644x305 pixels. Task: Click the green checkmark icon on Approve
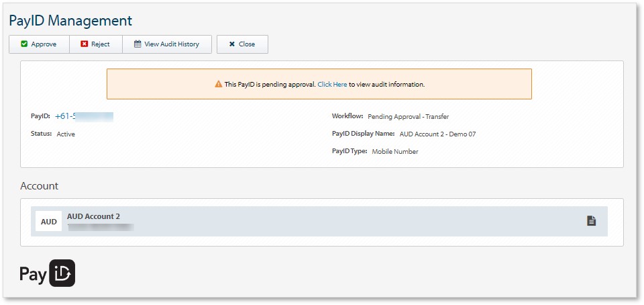(x=24, y=44)
